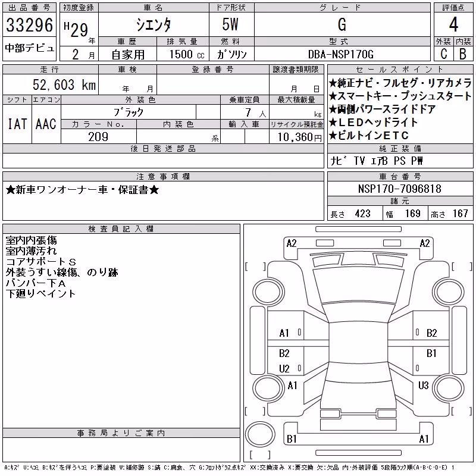Select the 事務局よりご案内 section header
476x476 pixels.
[x=121, y=433]
